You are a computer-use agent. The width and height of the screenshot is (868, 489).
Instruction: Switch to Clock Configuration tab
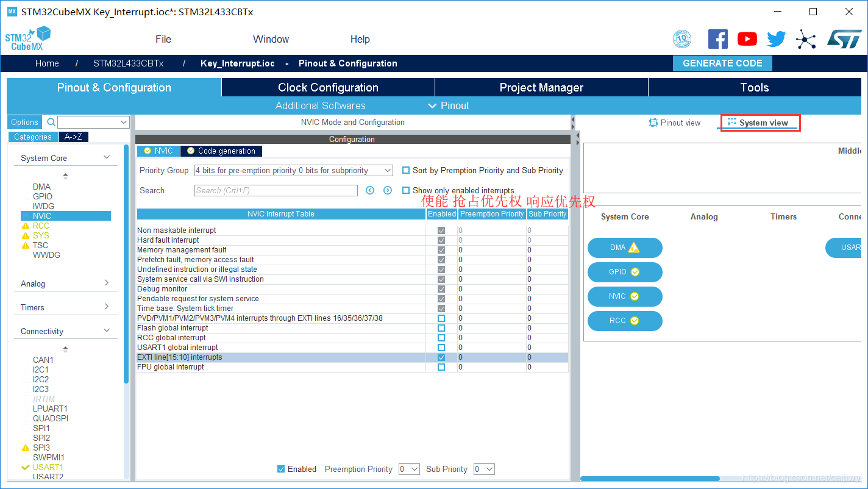coord(328,87)
